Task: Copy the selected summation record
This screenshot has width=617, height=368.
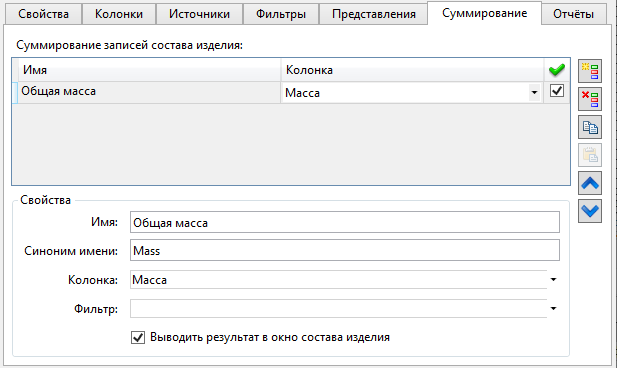Action: [x=589, y=127]
